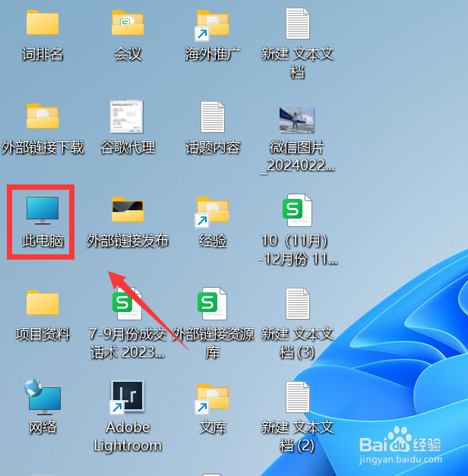Click the 此电脑 computer icon
Image resolution: width=468 pixels, height=476 pixels.
pyautogui.click(x=43, y=210)
